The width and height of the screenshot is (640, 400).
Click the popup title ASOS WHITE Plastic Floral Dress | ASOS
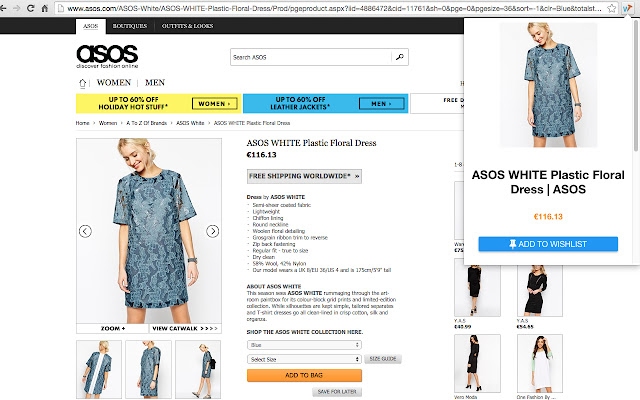[x=548, y=182]
